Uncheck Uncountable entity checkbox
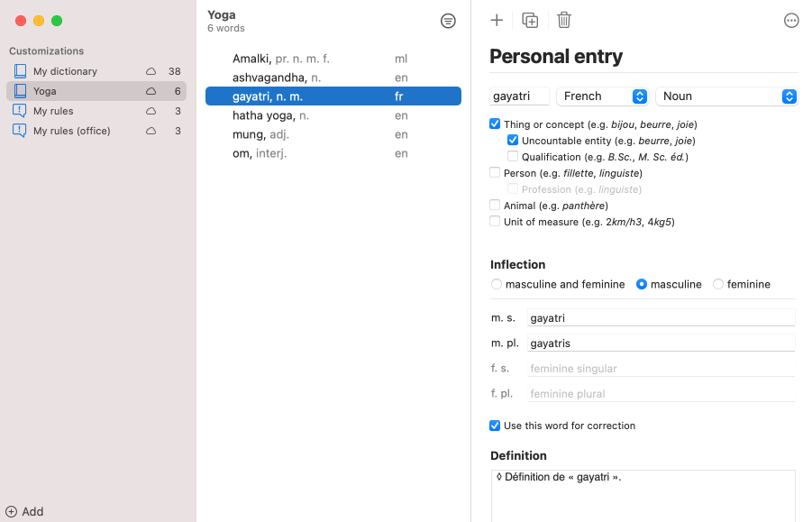This screenshot has width=812, height=522. point(513,141)
